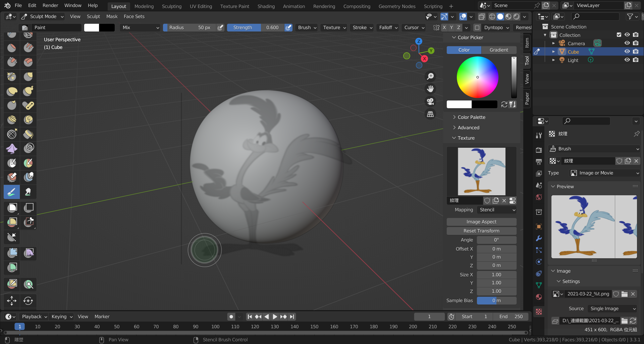
Task: Open Texture properties tab icon
Action: (x=539, y=312)
